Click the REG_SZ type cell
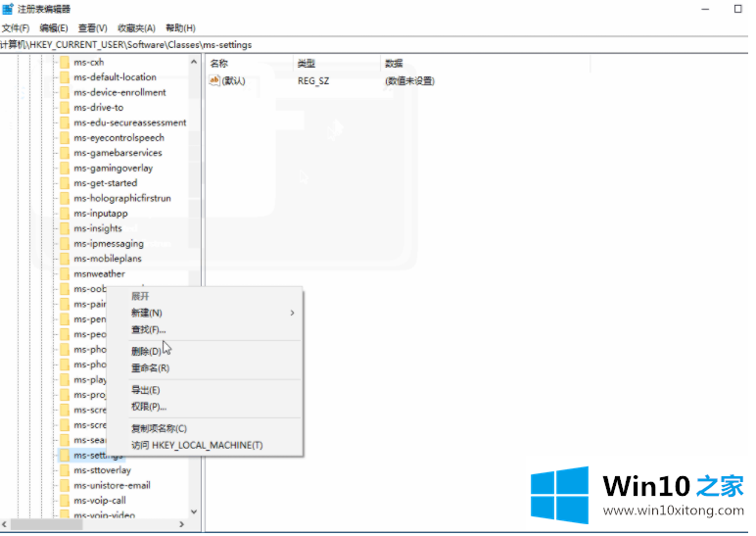The width and height of the screenshot is (756, 536). (x=313, y=81)
